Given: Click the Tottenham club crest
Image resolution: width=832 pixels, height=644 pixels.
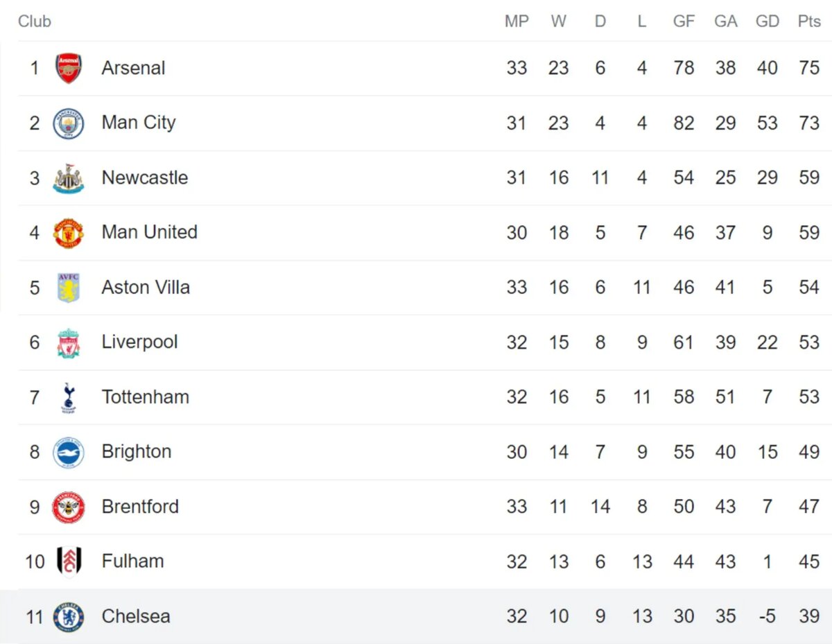Looking at the screenshot, I should coord(69,397).
